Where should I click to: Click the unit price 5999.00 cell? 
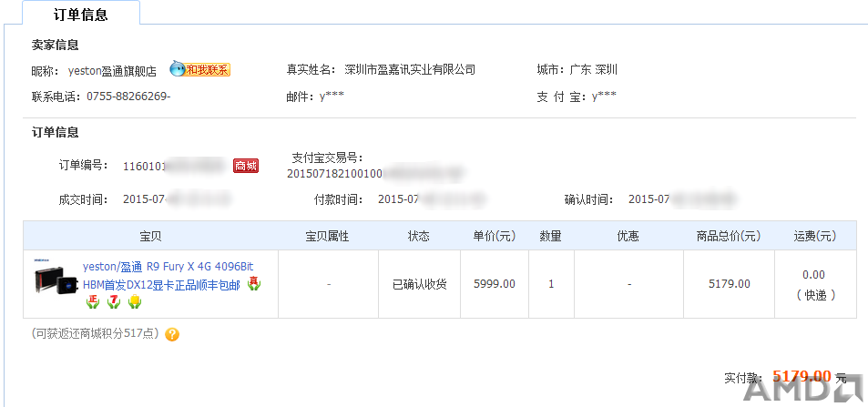click(x=495, y=284)
